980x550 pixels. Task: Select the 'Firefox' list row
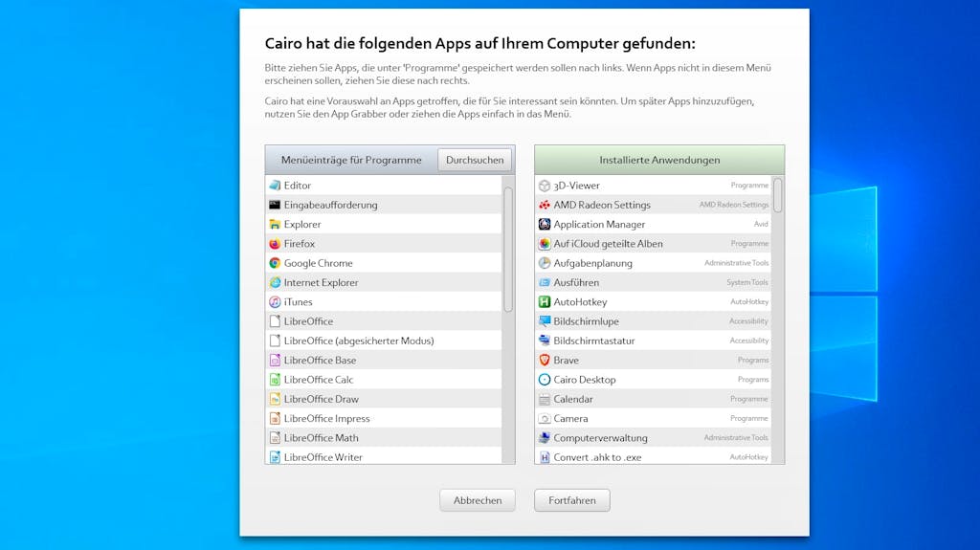click(383, 244)
